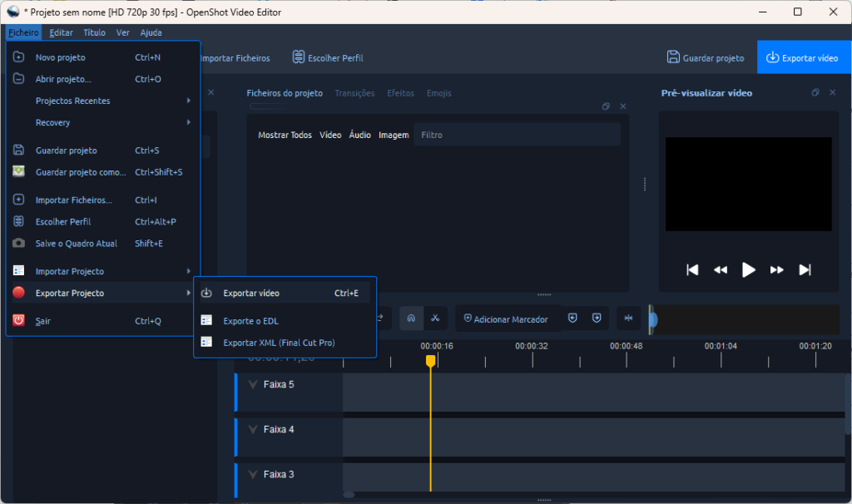The height and width of the screenshot is (504, 852).
Task: Skip to the start of the preview
Action: coord(692,269)
